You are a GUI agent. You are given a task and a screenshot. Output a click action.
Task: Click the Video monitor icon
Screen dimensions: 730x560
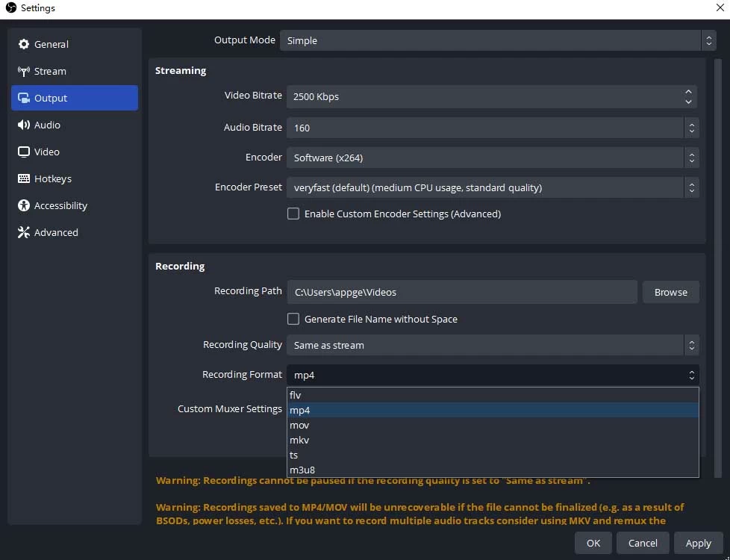(24, 152)
